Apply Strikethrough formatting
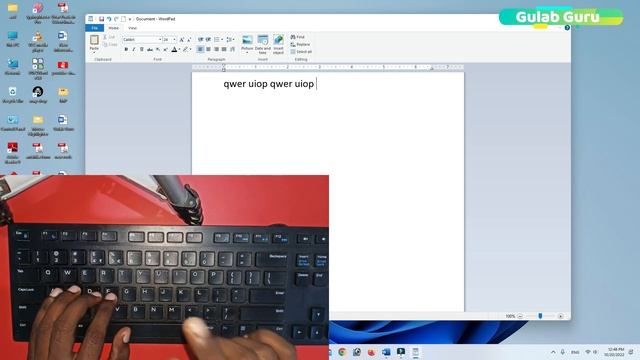 [x=150, y=49]
